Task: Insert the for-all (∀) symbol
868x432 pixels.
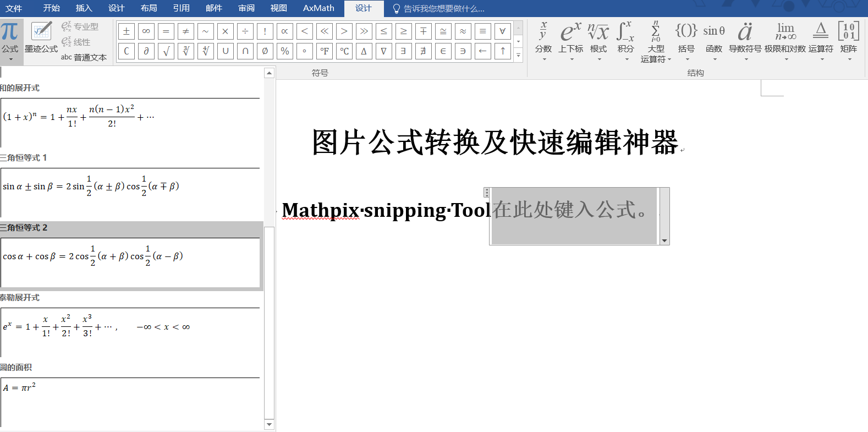Action: (503, 31)
